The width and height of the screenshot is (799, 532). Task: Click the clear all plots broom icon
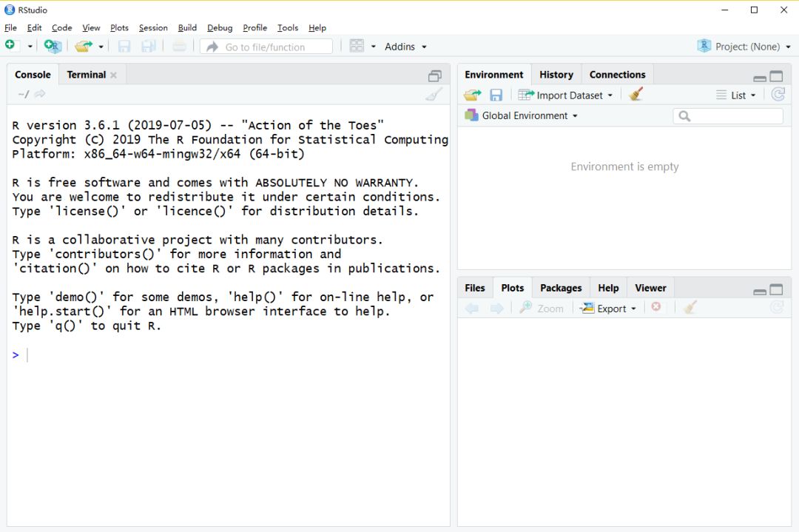[x=690, y=307]
